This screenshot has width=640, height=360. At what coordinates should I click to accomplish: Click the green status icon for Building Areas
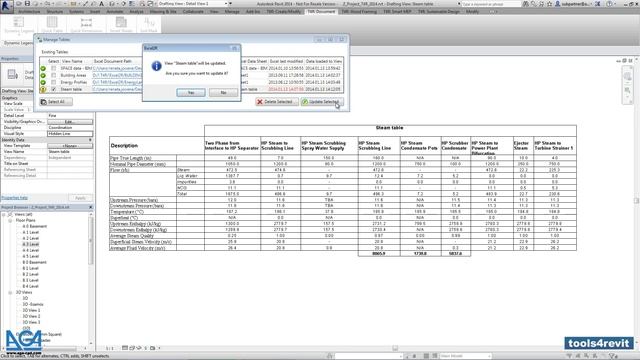(x=43, y=76)
